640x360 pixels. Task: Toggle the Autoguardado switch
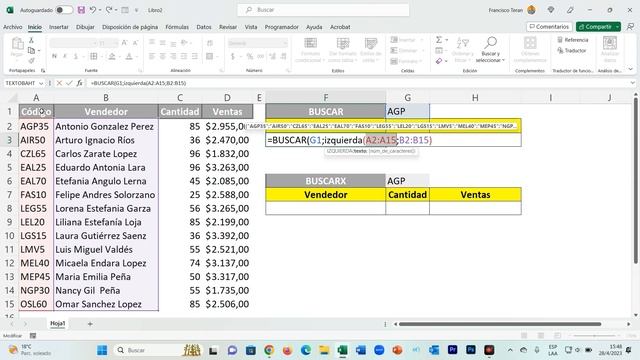[x=64, y=10]
